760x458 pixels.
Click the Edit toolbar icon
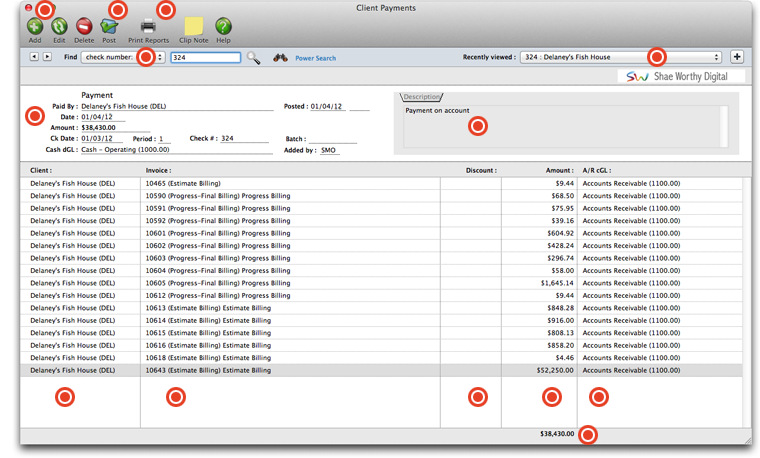(x=59, y=26)
